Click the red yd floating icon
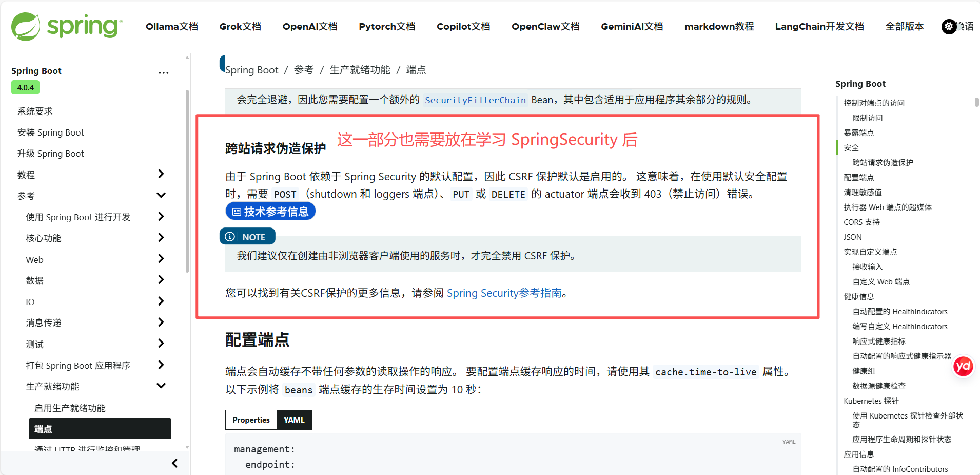Screen dimensions: 980x475 coord(963,366)
